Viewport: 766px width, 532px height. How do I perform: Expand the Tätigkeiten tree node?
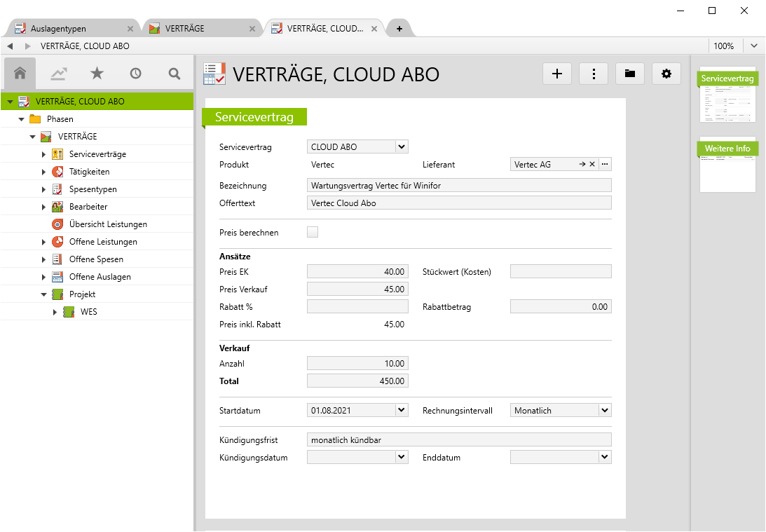click(43, 172)
